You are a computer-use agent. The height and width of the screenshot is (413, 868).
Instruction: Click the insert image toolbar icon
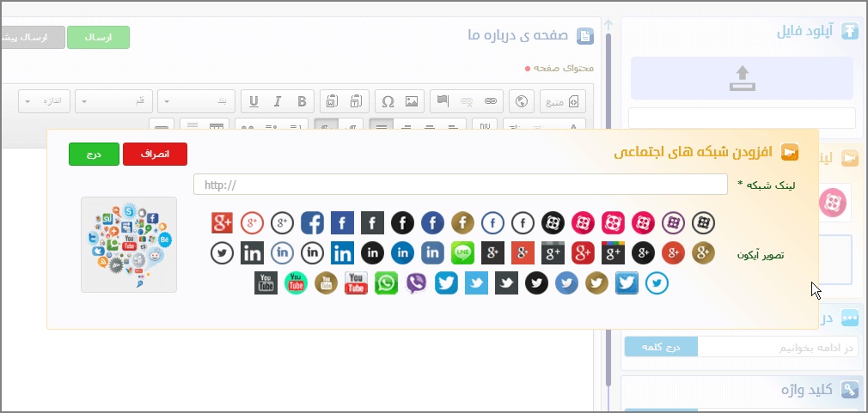(x=412, y=101)
